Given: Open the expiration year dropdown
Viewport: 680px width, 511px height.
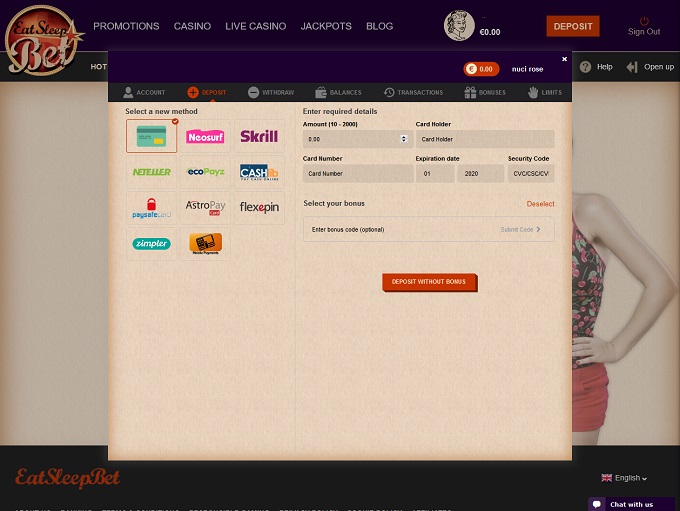Looking at the screenshot, I should [480, 174].
